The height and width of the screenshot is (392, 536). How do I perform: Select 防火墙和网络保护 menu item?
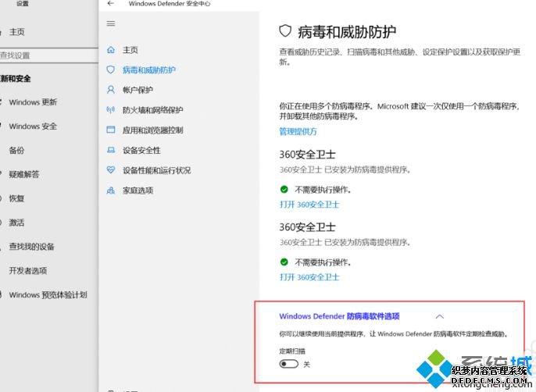tap(153, 110)
